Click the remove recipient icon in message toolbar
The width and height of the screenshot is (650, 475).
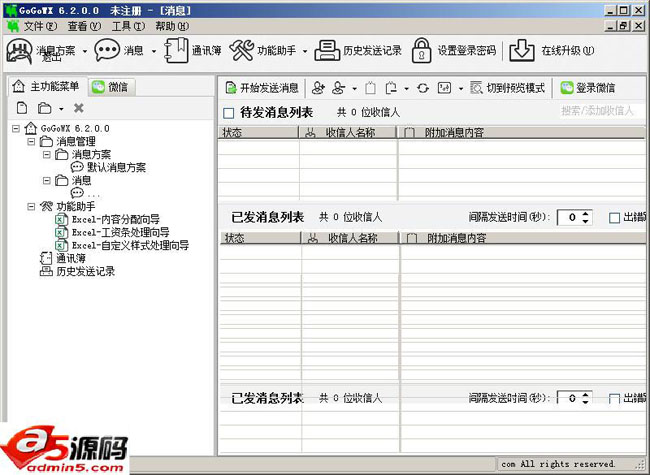(x=338, y=87)
